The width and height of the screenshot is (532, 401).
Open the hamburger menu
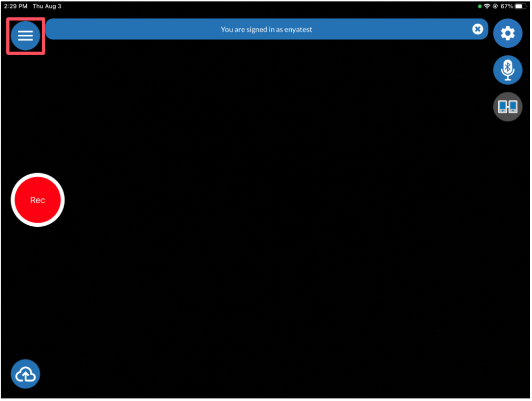25,36
